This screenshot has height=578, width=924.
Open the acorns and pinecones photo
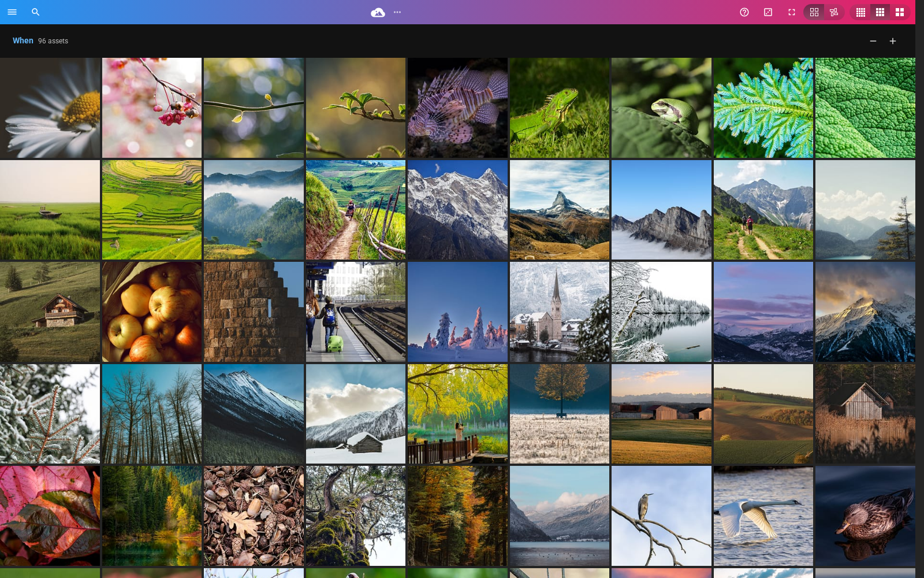[254, 516]
